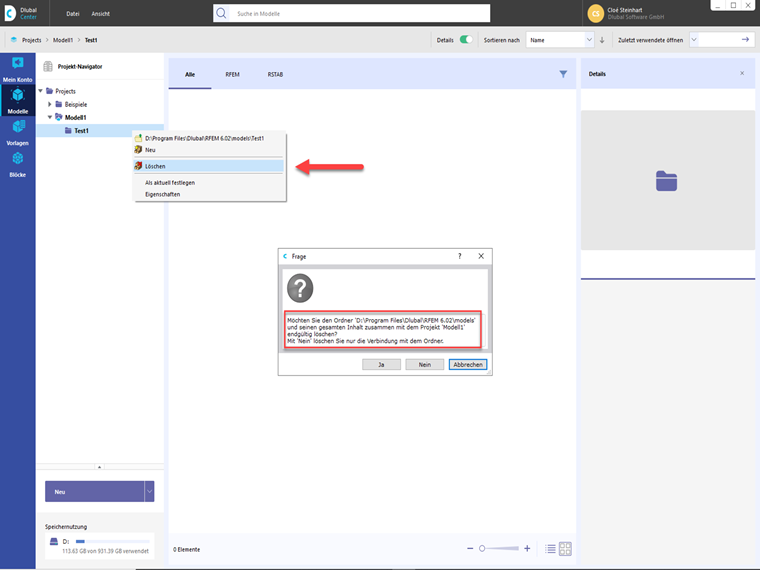Image resolution: width=760 pixels, height=570 pixels.
Task: Open the Vorlagen sidebar section
Action: pos(17,132)
